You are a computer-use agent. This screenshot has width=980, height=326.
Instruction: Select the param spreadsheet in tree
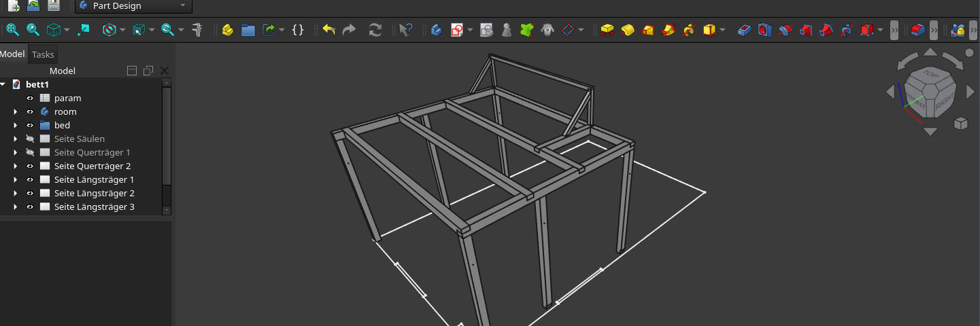tap(67, 98)
